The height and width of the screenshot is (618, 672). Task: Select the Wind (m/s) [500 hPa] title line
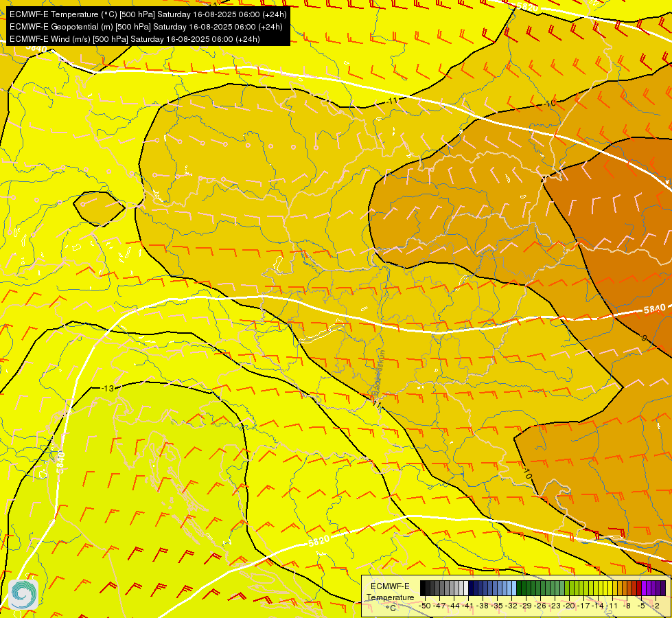(135, 39)
